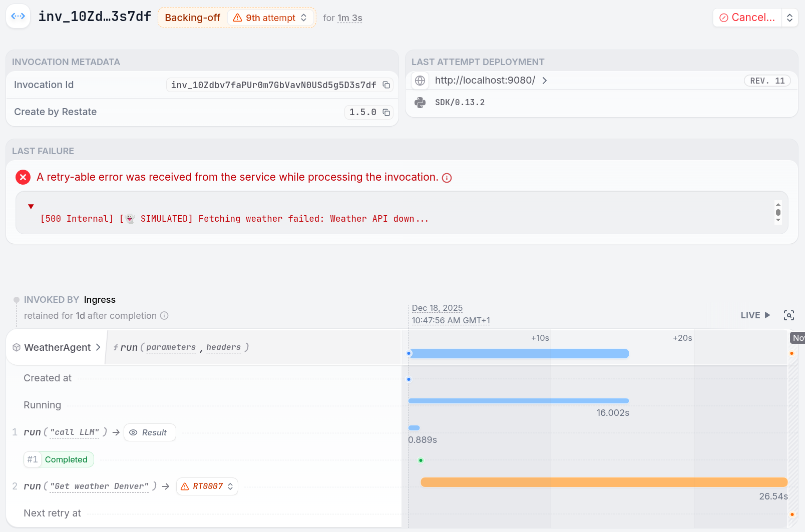This screenshot has width=805, height=532.
Task: Click the Now marker on timeline
Action: click(798, 338)
